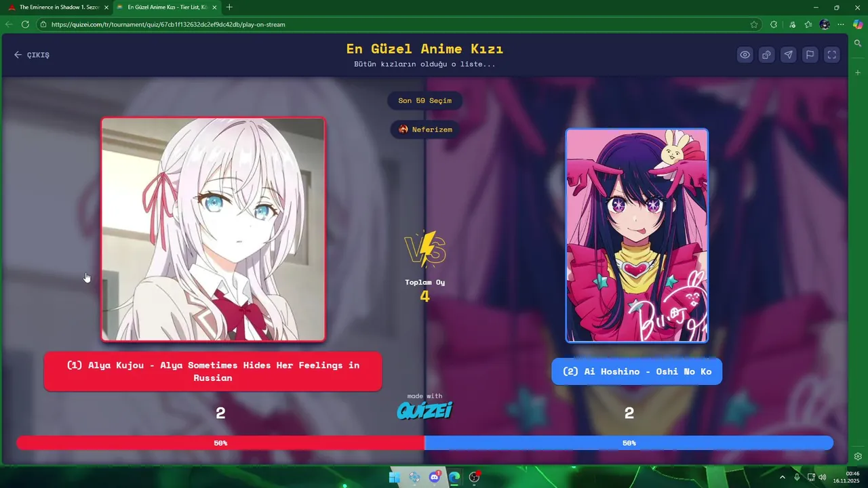868x488 pixels.
Task: Click the Toplam Oy count 4
Action: tap(425, 296)
